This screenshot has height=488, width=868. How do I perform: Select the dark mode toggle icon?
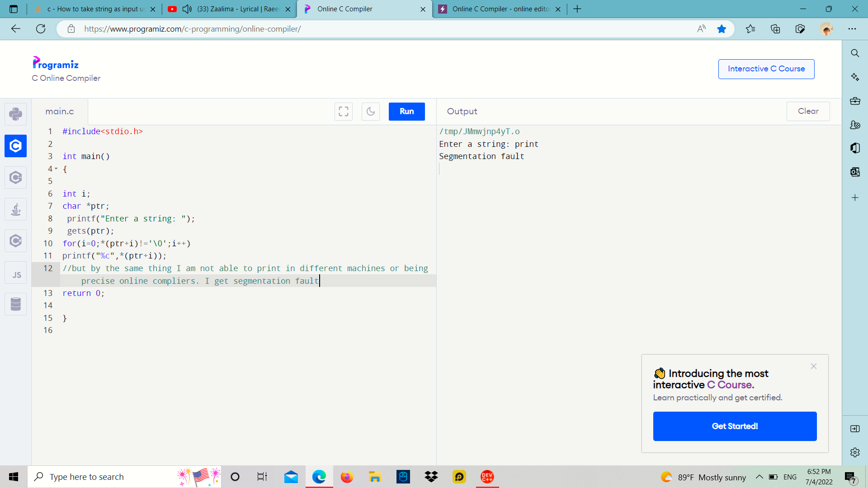point(371,112)
